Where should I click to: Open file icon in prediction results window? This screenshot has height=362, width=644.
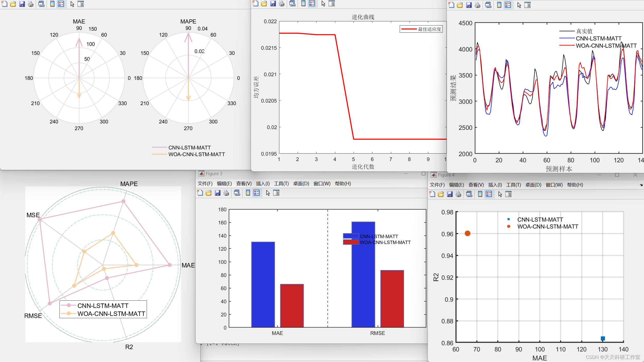[x=460, y=5]
